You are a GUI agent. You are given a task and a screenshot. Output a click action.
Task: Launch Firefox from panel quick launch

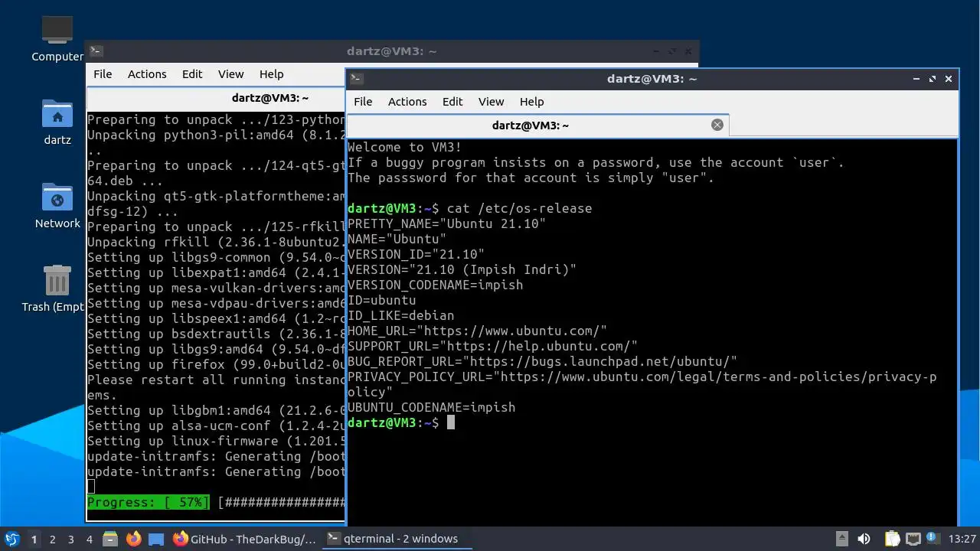click(x=133, y=539)
